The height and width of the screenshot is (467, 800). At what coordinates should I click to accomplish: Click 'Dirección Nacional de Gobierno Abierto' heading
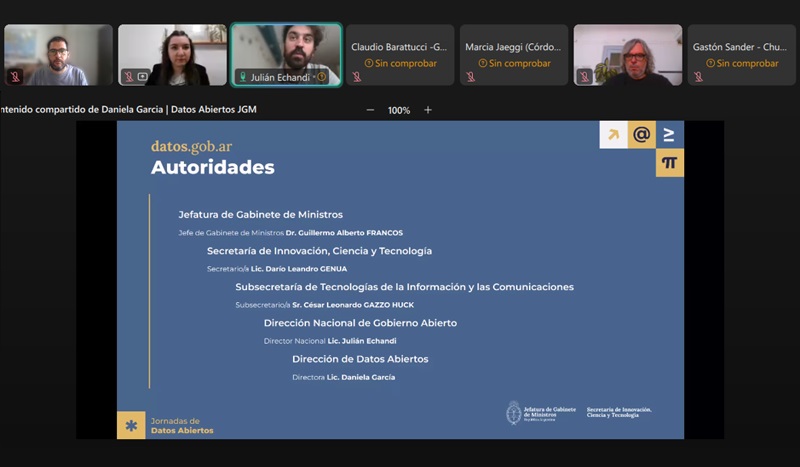coord(360,323)
